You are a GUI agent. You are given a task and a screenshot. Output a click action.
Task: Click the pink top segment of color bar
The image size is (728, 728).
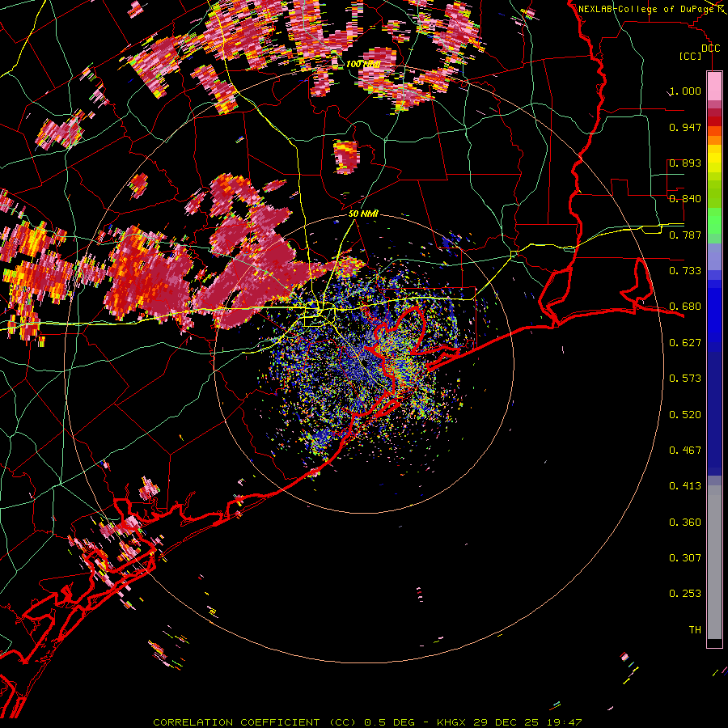[x=714, y=86]
